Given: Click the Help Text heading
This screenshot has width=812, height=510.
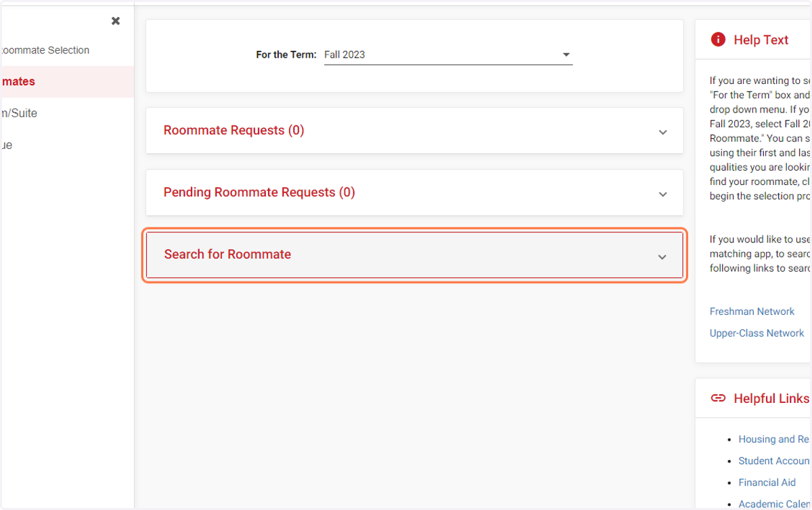Looking at the screenshot, I should point(761,40).
